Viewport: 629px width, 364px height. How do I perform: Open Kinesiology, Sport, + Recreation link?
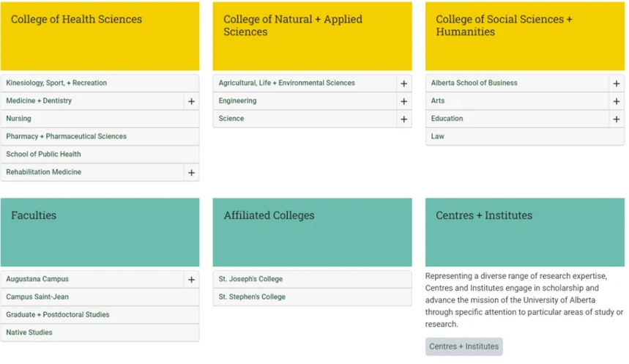(x=56, y=83)
